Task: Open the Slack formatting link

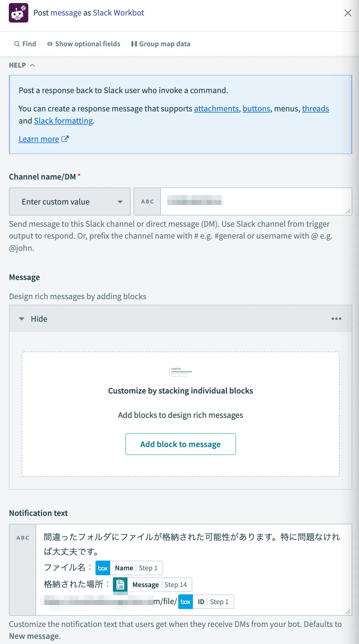Action: [x=63, y=121]
